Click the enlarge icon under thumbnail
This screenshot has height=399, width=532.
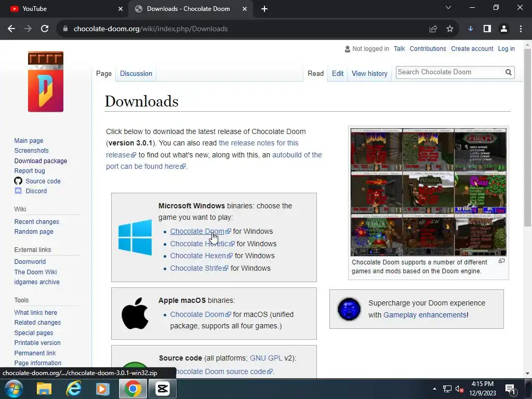point(501,261)
